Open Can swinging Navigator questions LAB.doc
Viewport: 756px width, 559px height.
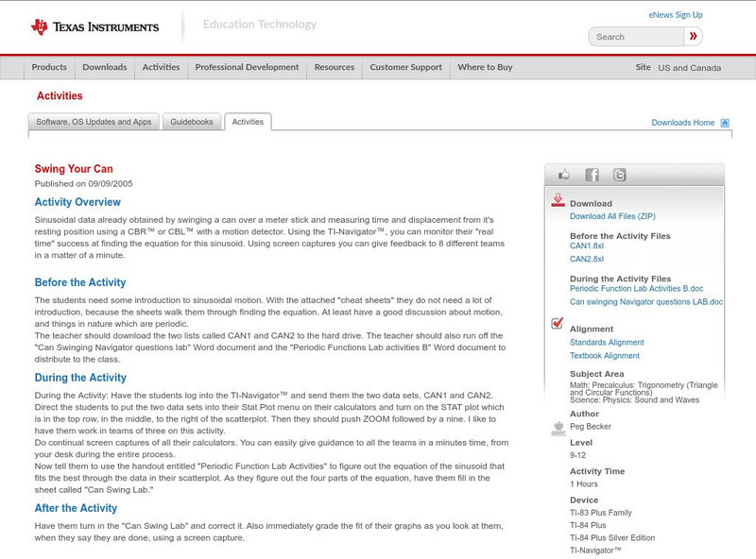646,302
